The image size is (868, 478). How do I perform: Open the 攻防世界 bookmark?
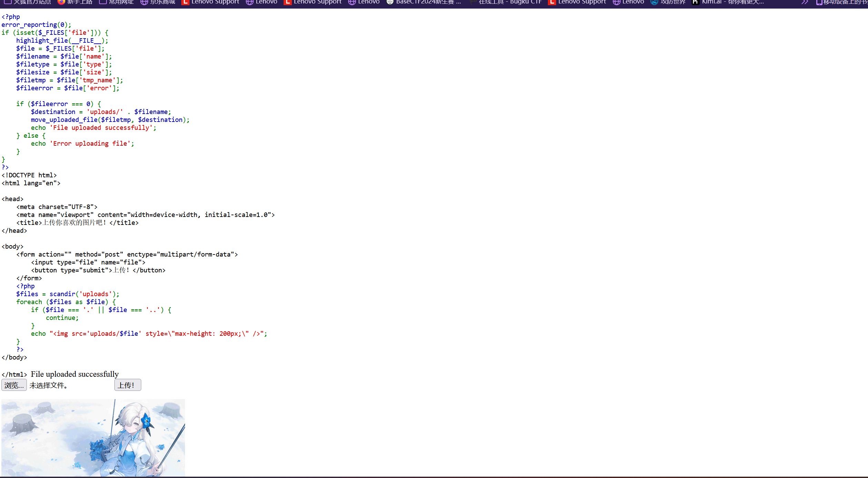pos(668,2)
